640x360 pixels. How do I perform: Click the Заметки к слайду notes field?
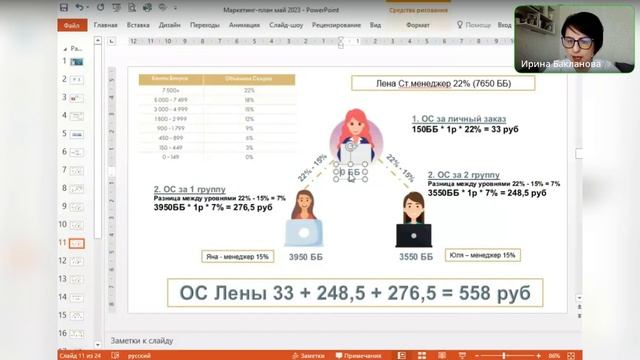(142, 340)
